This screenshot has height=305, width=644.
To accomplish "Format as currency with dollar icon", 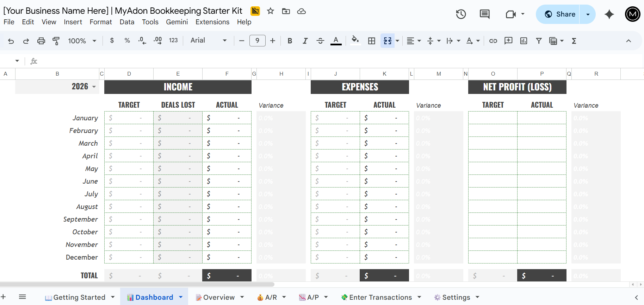I will click(112, 40).
